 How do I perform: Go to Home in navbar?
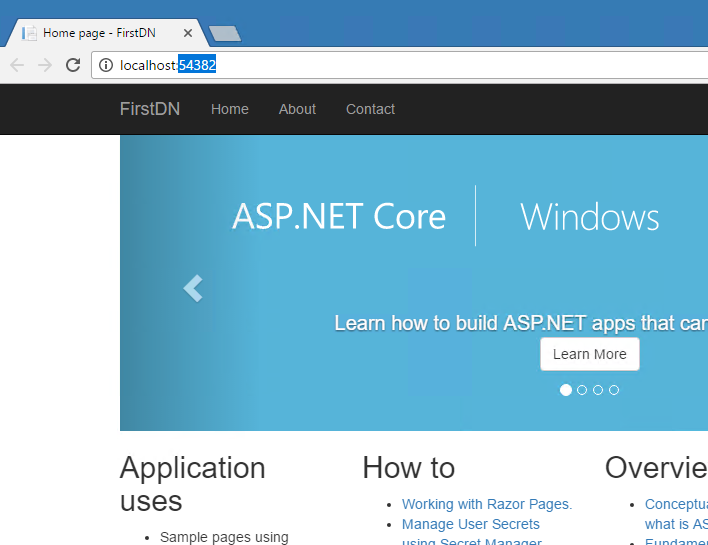[230, 109]
